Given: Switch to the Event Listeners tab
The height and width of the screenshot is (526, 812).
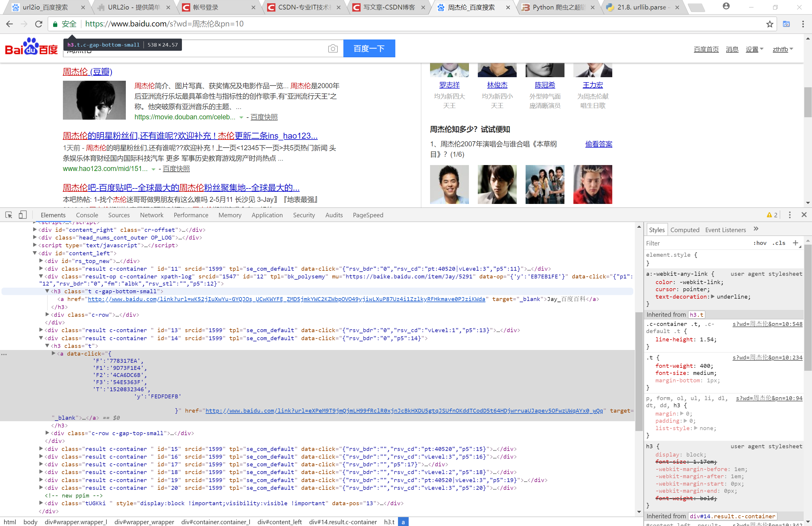Looking at the screenshot, I should [725, 230].
